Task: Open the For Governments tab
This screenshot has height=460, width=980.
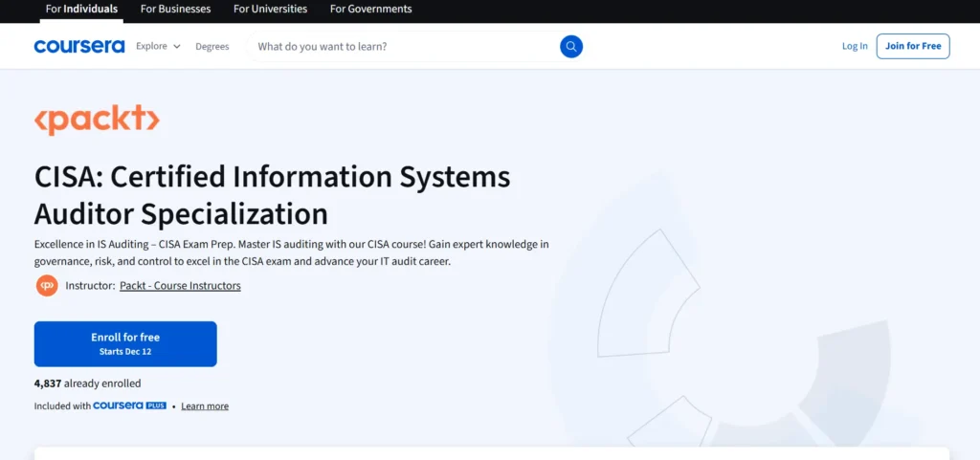Action: click(370, 10)
